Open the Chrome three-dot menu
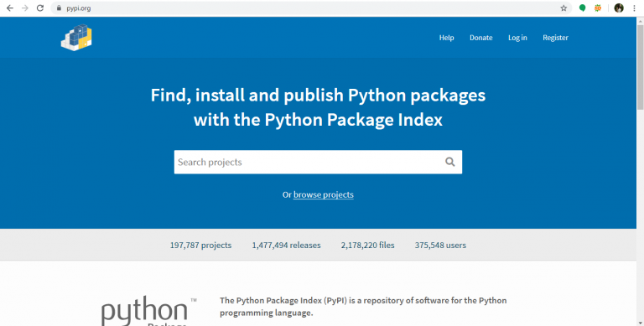Viewport: 644px width, 326px height. tap(635, 8)
